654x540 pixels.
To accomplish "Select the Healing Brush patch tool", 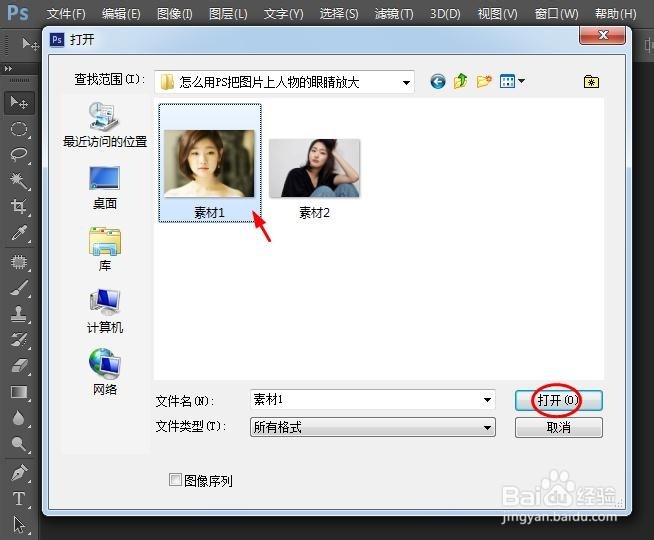I will pos(19,262).
